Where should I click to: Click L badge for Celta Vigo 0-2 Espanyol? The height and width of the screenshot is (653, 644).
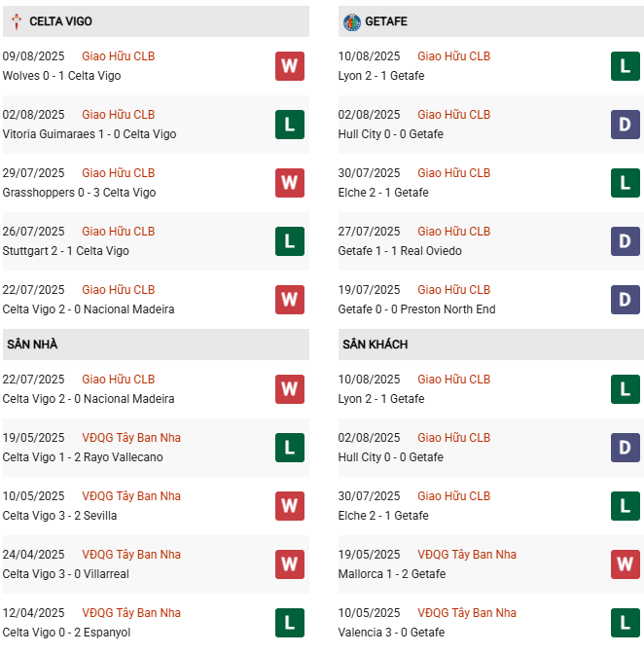(x=289, y=623)
